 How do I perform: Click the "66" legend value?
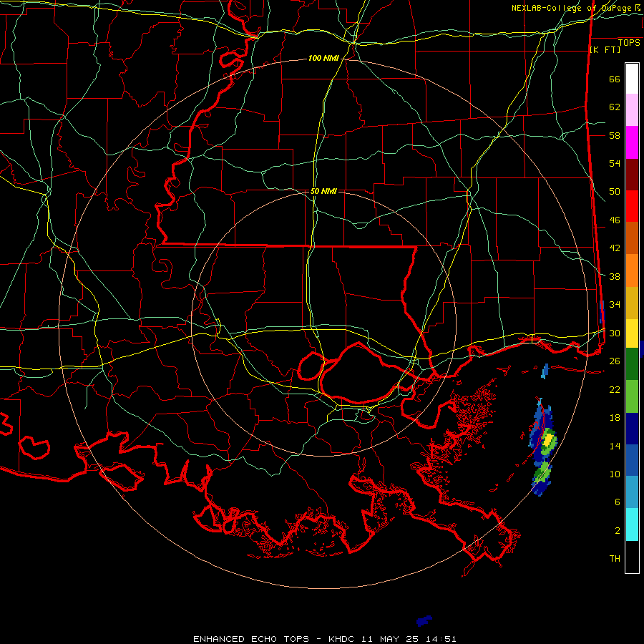click(x=615, y=79)
